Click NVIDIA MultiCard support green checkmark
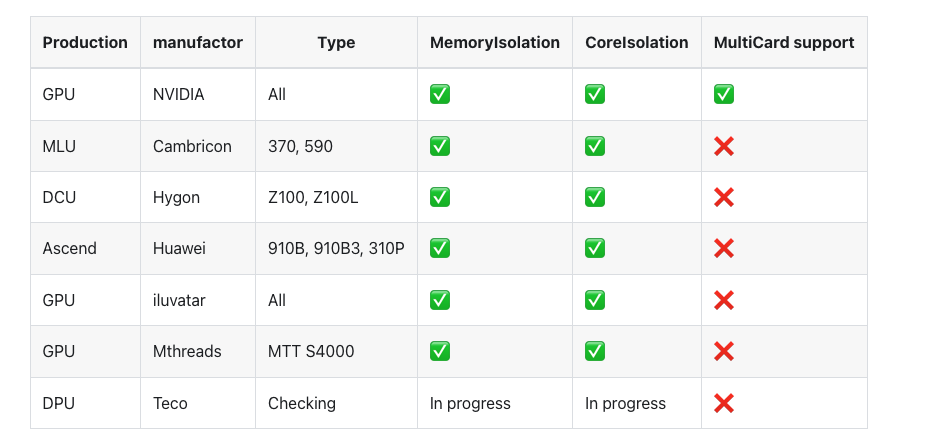Screen dimensions: 934x448 click(724, 94)
